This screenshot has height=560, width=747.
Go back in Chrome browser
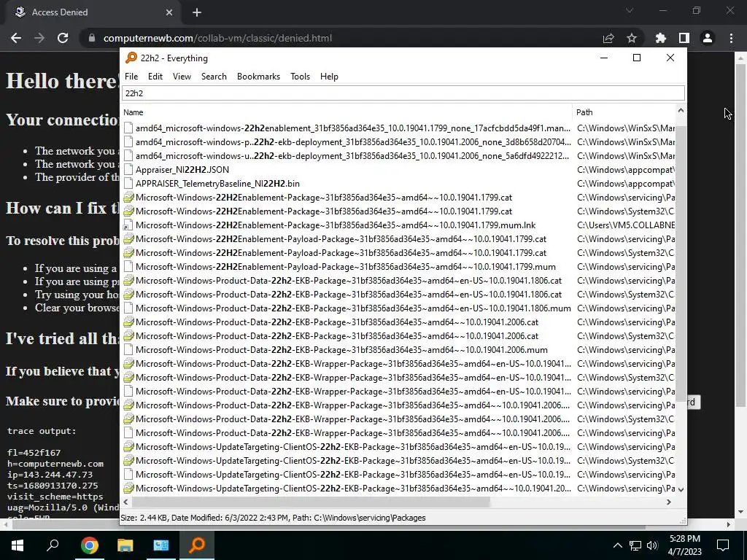(16, 38)
